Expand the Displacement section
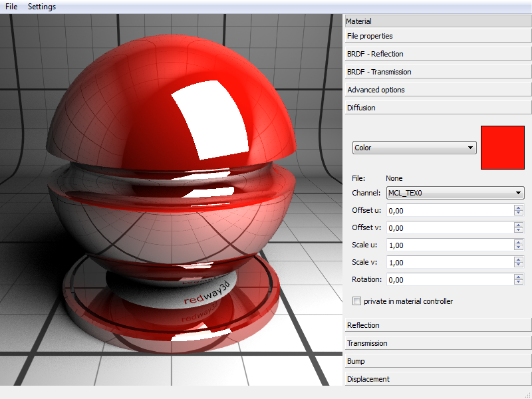The width and height of the screenshot is (532, 399). pos(437,379)
